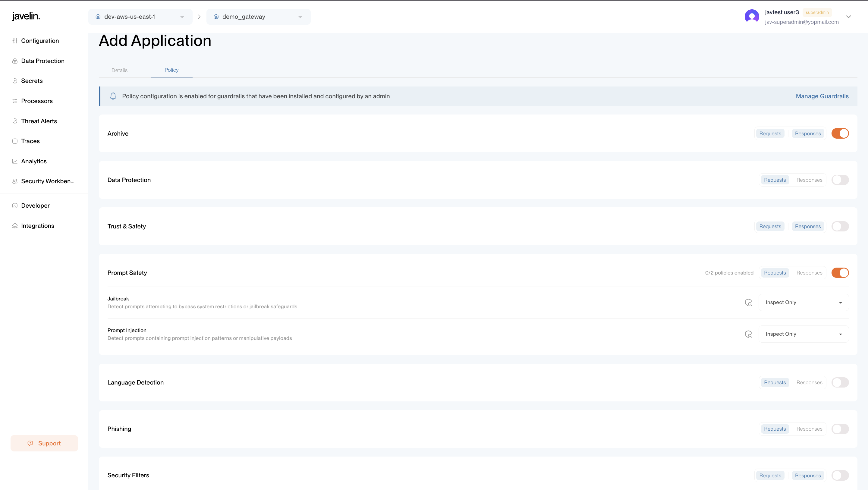Click Requests chip for Security Filters
Image resolution: width=868 pixels, height=490 pixels.
tap(770, 476)
